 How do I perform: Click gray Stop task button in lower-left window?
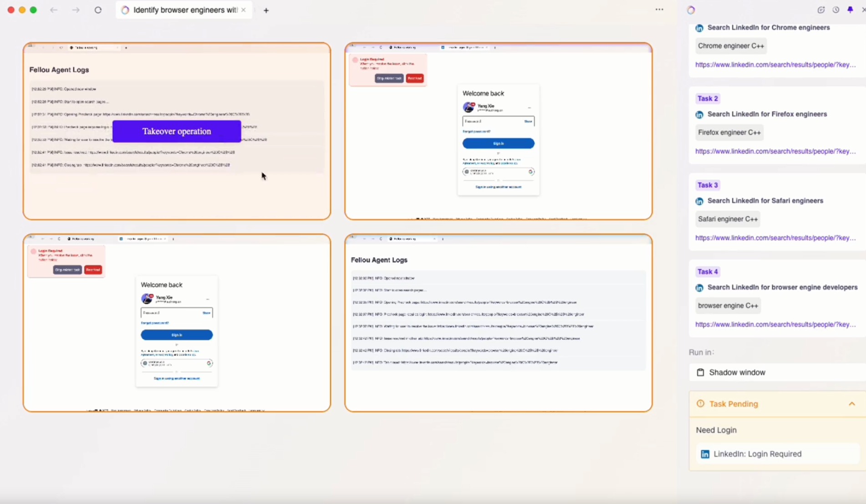(x=67, y=270)
